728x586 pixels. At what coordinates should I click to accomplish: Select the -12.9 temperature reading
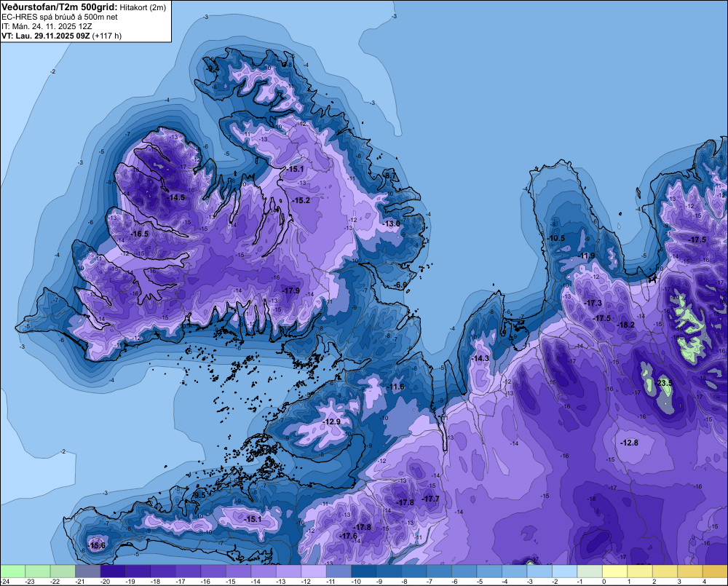coord(331,421)
